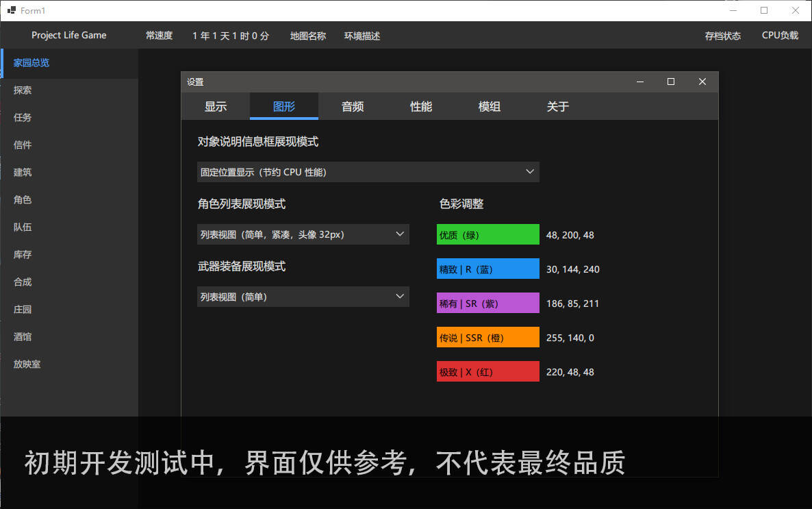
Task: Pick the green 优质 color swatch
Action: pos(488,235)
